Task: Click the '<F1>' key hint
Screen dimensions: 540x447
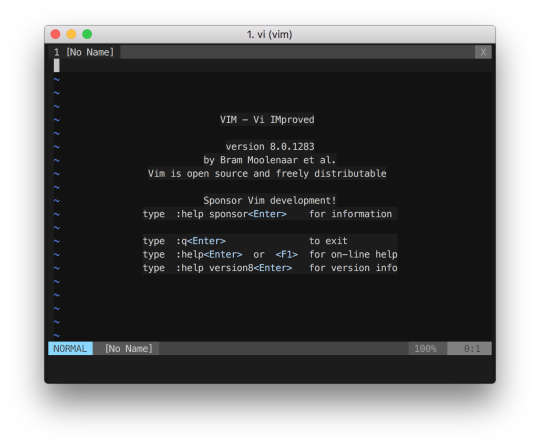Action: click(x=287, y=254)
